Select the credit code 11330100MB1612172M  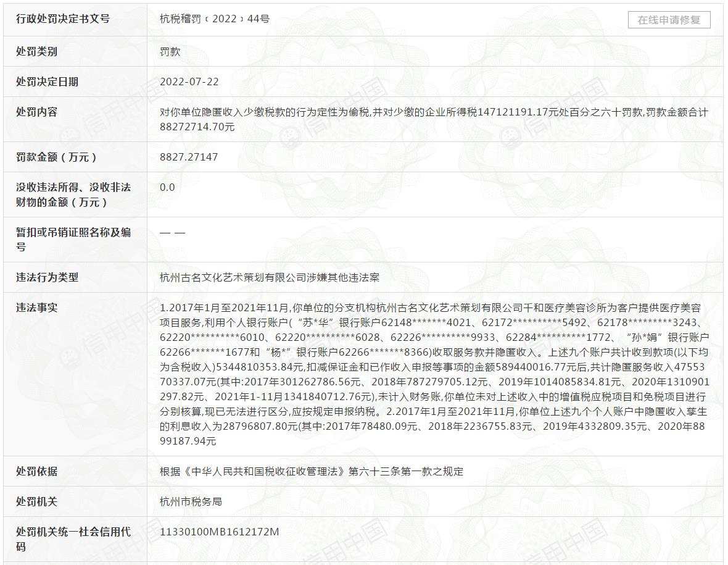219,532
